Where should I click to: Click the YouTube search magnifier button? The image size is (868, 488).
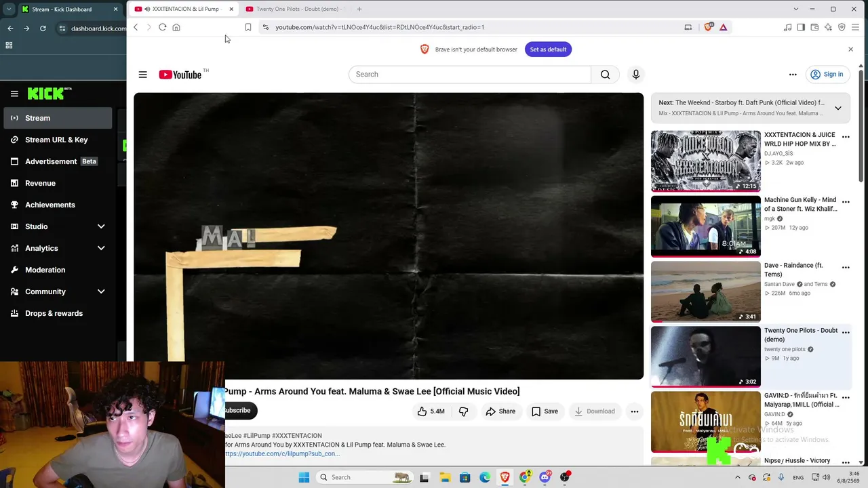coord(605,75)
